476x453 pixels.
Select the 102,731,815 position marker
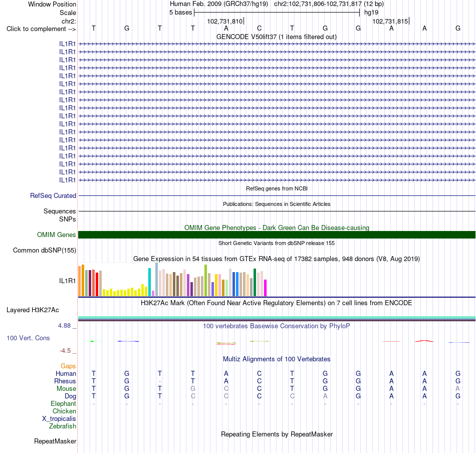point(390,21)
